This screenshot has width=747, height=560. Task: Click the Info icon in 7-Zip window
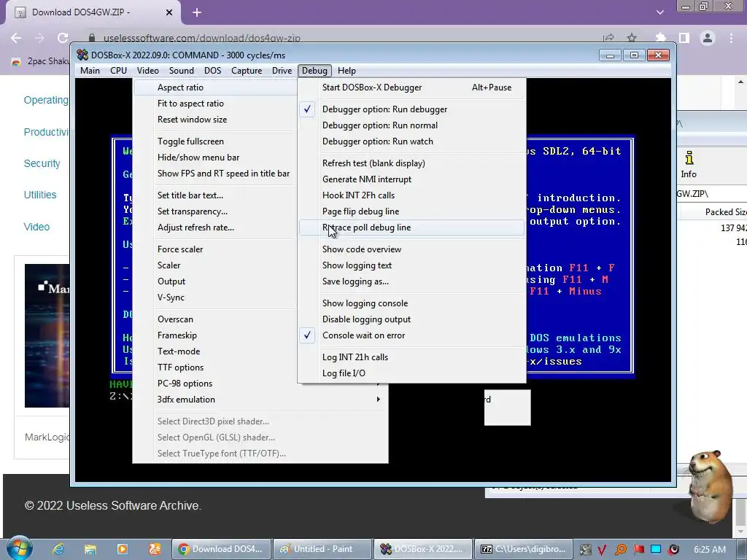tap(689, 164)
